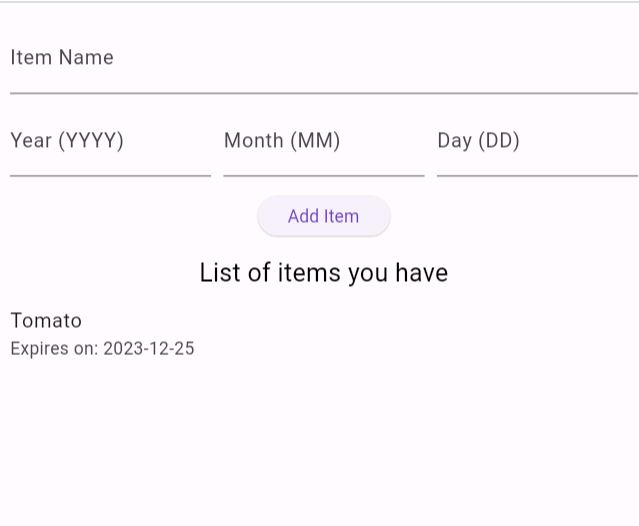The width and height of the screenshot is (639, 526).
Task: Tap the 'Item Name' label text
Action: click(x=62, y=58)
